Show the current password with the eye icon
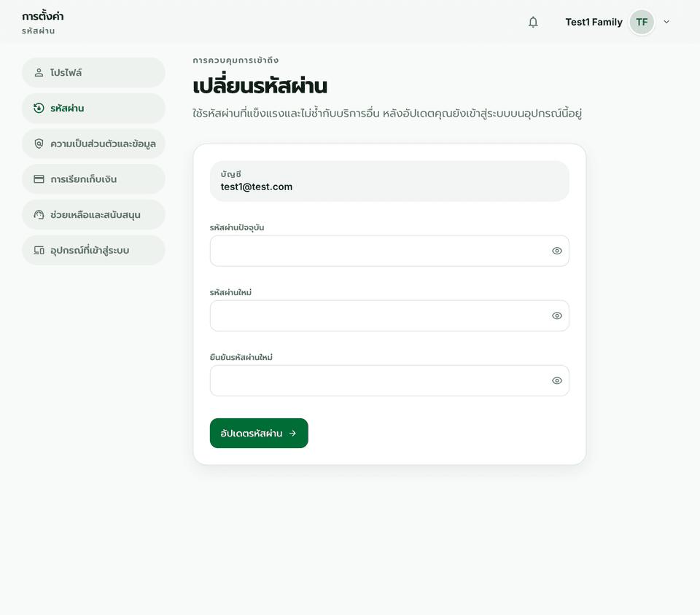The image size is (700, 615). click(556, 251)
